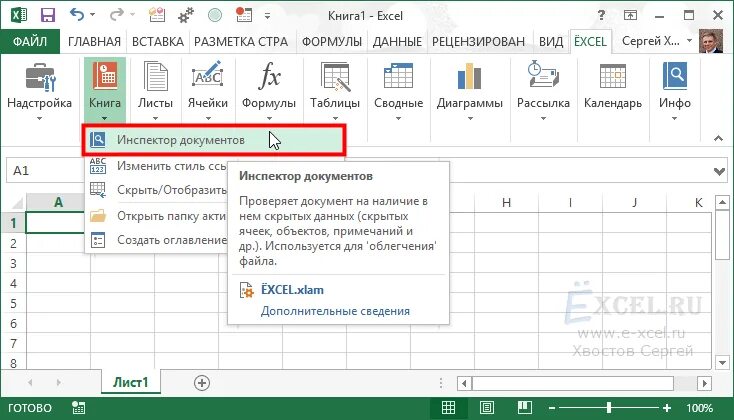This screenshot has width=734, height=420.
Task: Open the Инфо menu
Action: [x=675, y=91]
